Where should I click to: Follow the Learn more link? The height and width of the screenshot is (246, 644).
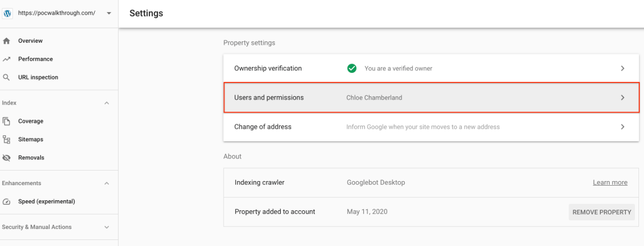(610, 183)
